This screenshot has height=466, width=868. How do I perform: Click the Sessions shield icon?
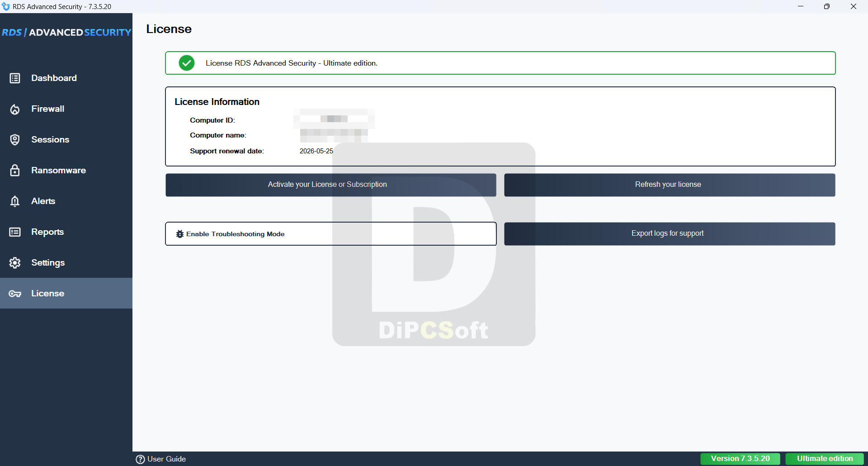click(15, 140)
